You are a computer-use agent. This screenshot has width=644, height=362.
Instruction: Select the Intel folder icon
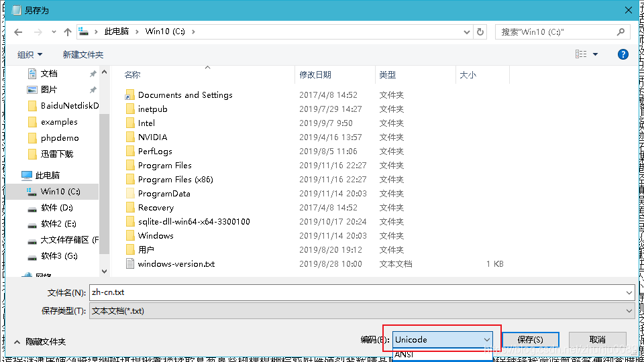pyautogui.click(x=129, y=123)
